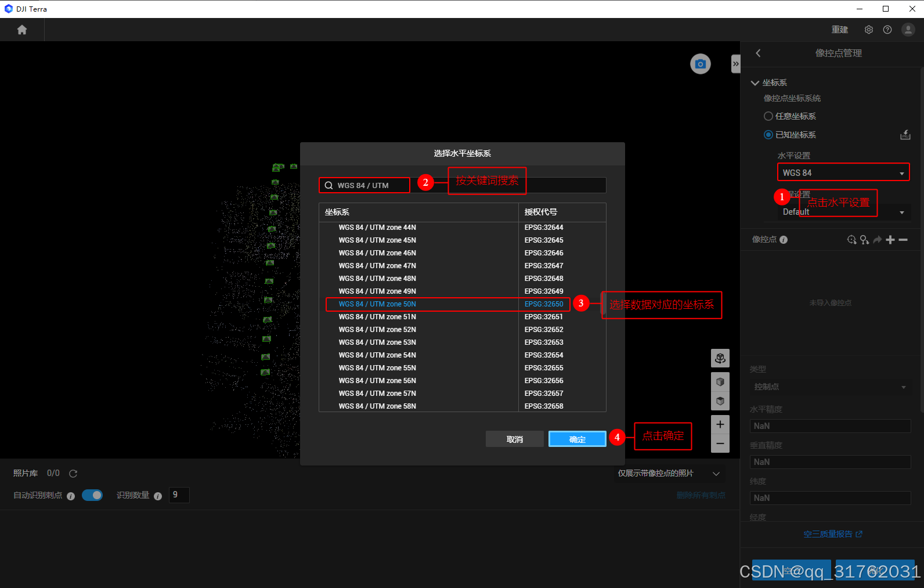
Task: Open the 控制点 type dropdown
Action: tap(831, 387)
